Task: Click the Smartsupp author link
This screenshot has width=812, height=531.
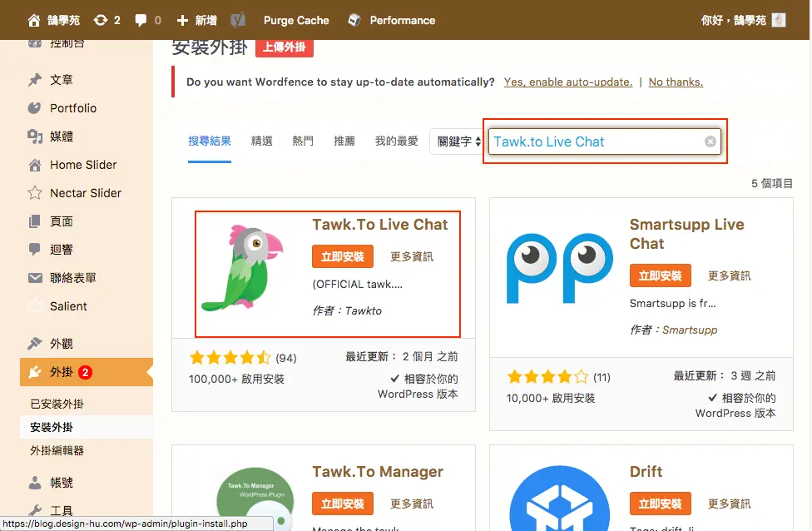Action: (690, 330)
